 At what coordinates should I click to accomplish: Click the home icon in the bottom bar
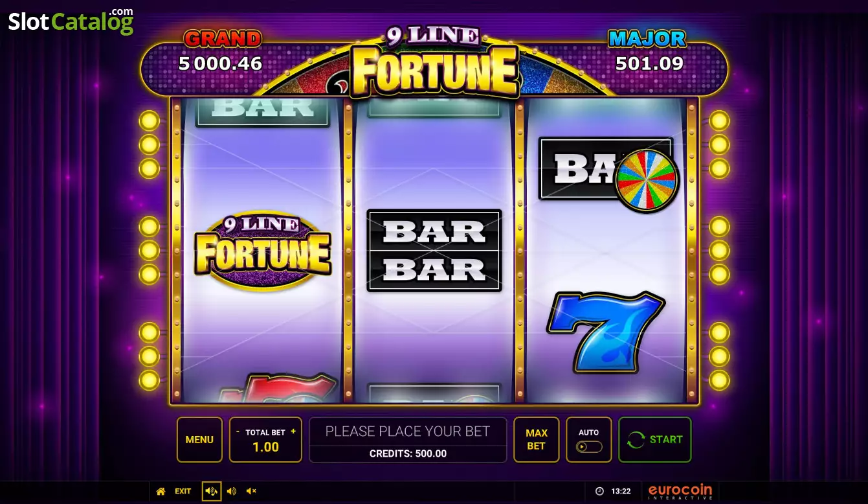click(161, 491)
